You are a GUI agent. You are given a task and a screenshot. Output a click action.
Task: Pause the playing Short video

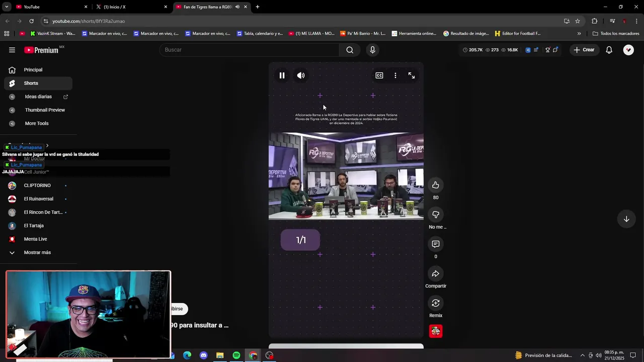pos(282,75)
